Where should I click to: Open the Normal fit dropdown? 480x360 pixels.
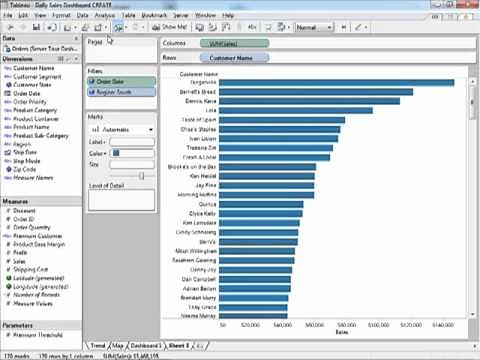tap(314, 28)
